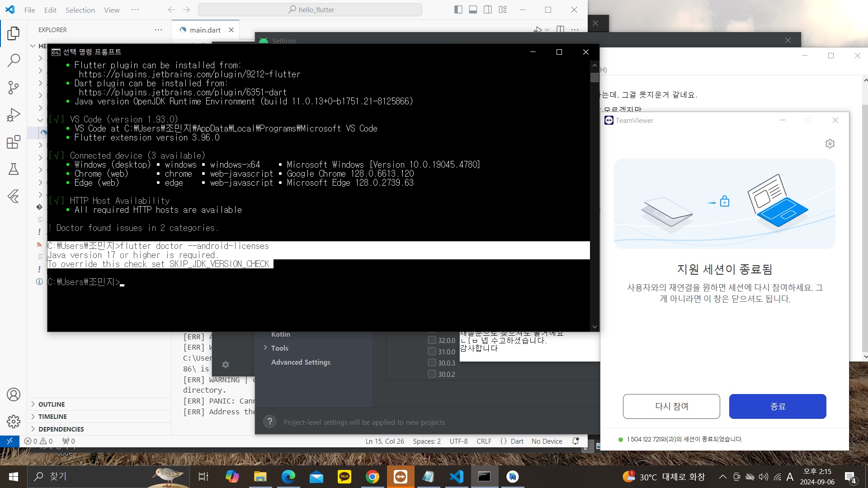The width and height of the screenshot is (868, 488).
Task: Open TeamViewer from the taskbar
Action: 401,477
